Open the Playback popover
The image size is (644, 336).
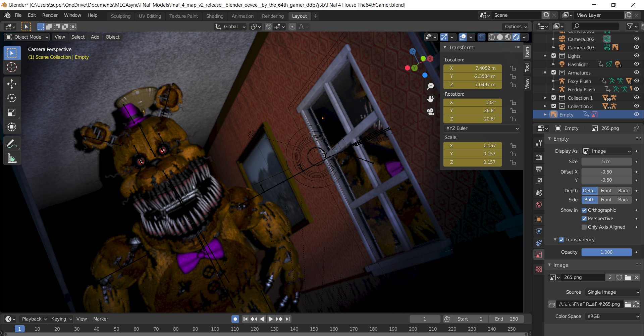[34, 319]
